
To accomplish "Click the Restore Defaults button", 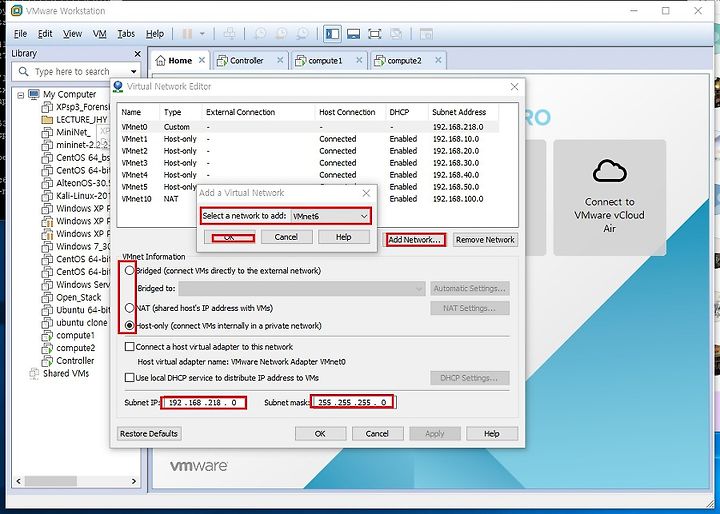I will [149, 434].
